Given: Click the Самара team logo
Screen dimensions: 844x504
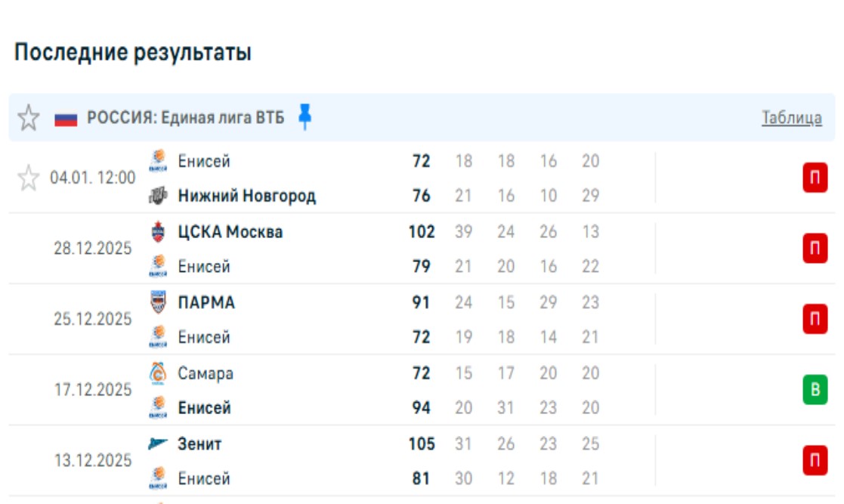Looking at the screenshot, I should click(x=158, y=373).
